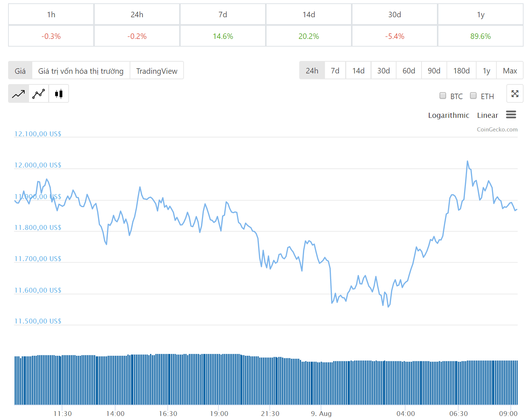
Task: Click the 11.700,00 US$ axis label
Action: click(38, 258)
